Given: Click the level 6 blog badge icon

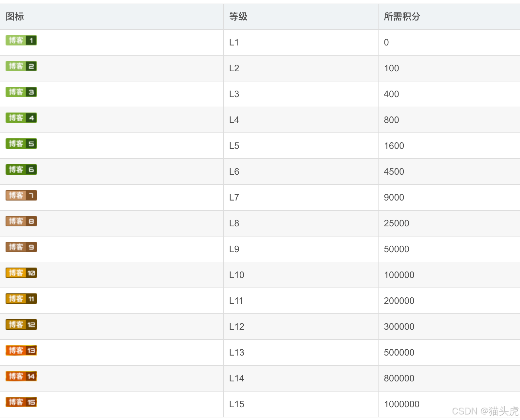Looking at the screenshot, I should 21,169.
